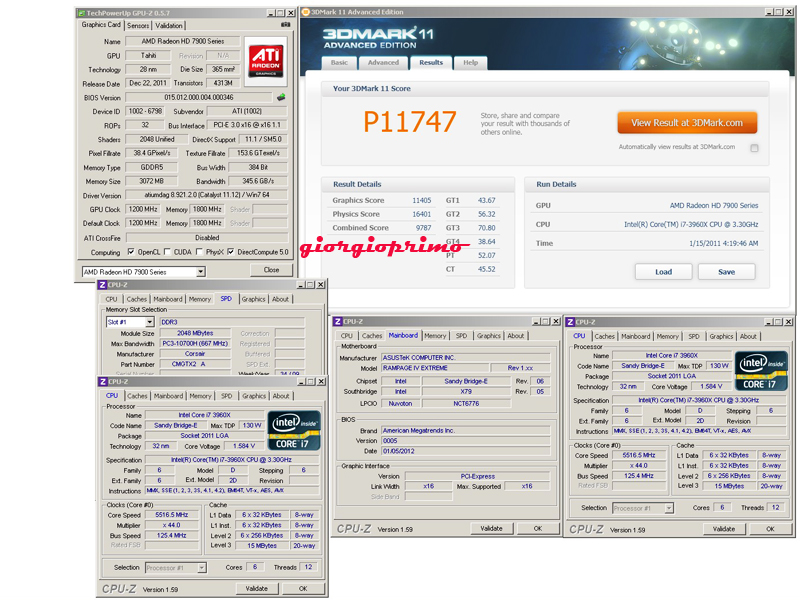Click the Intel Core i7 logo in rightmost CPU-Z window

tap(761, 371)
